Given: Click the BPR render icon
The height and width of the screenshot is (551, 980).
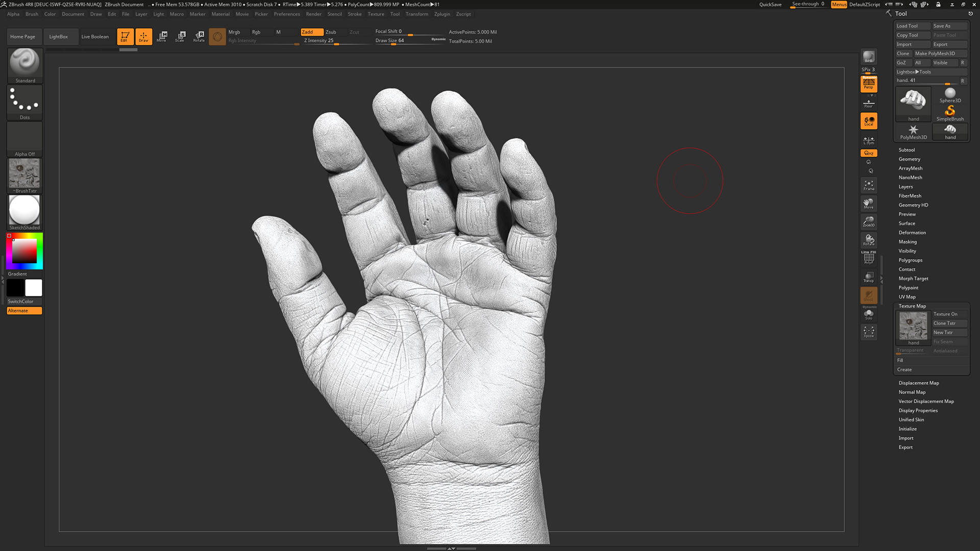Looking at the screenshot, I should (868, 57).
